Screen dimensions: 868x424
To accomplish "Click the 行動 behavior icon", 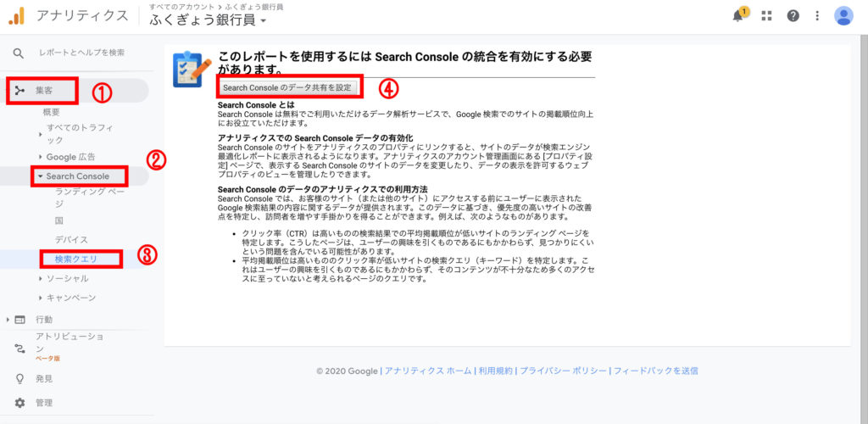I will pyautogui.click(x=20, y=320).
